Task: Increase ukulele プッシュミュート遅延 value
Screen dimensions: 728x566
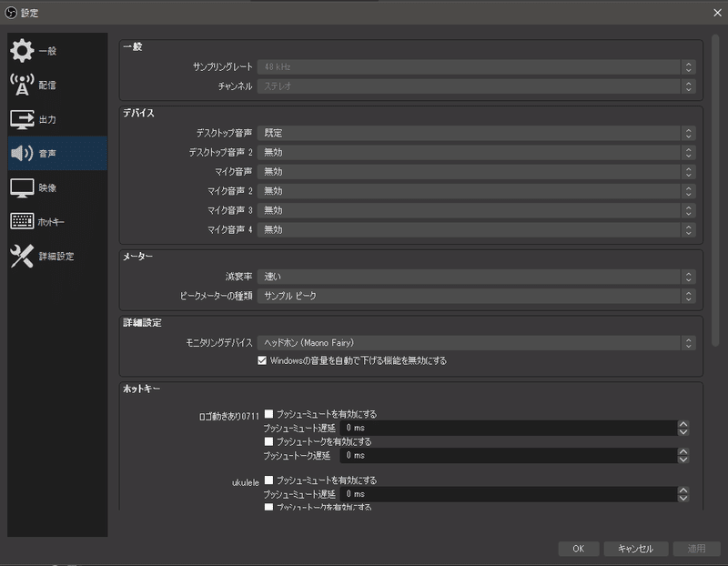Action: [x=683, y=490]
